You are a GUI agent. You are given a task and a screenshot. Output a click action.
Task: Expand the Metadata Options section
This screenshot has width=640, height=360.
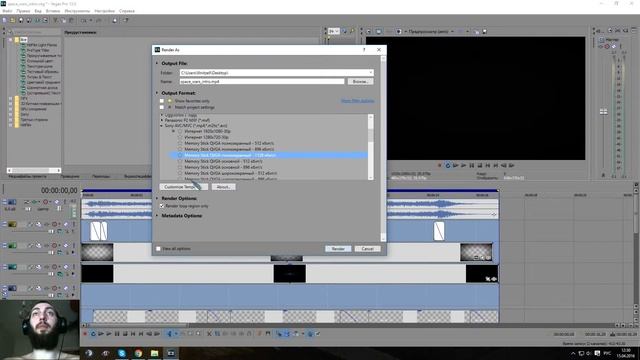click(x=157, y=216)
